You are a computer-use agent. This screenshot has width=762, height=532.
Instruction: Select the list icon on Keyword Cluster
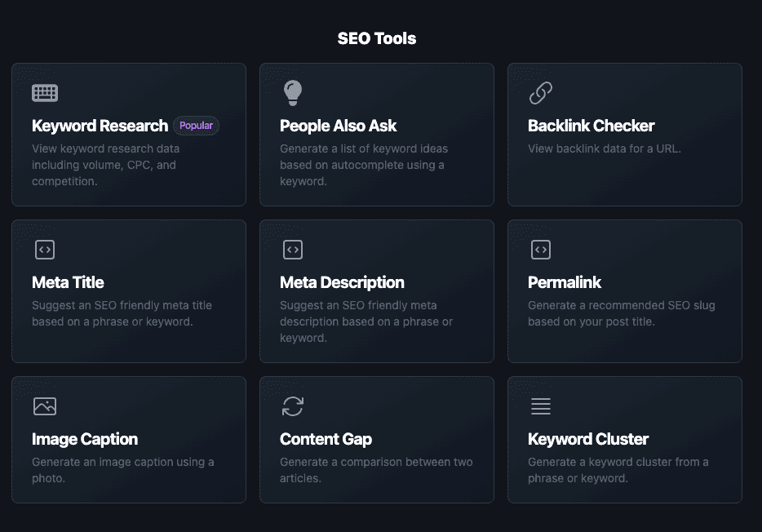pyautogui.click(x=541, y=406)
